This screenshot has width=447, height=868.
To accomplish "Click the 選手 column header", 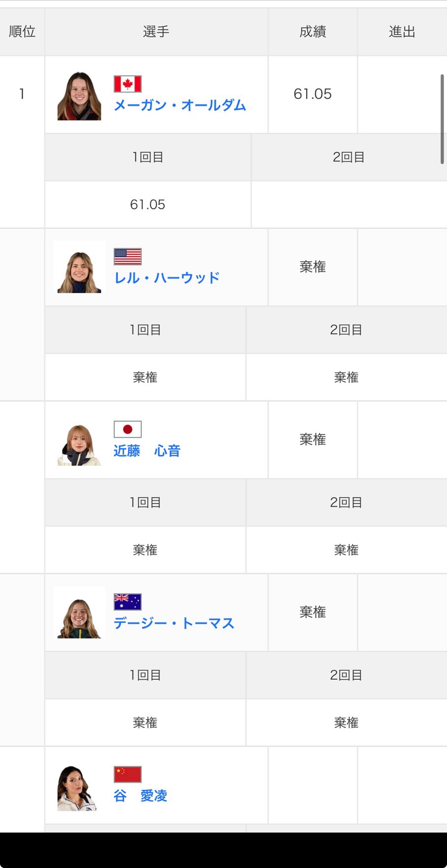I will [156, 32].
